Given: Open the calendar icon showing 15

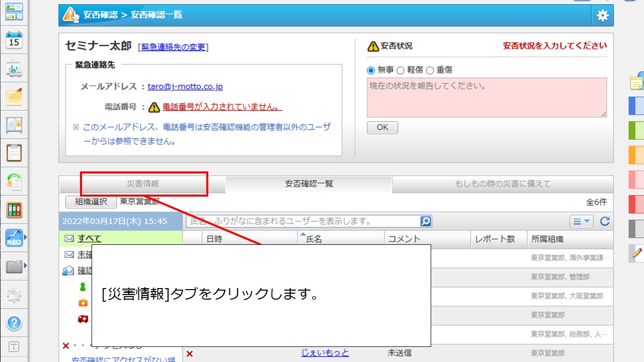Looking at the screenshot, I should pos(14,40).
